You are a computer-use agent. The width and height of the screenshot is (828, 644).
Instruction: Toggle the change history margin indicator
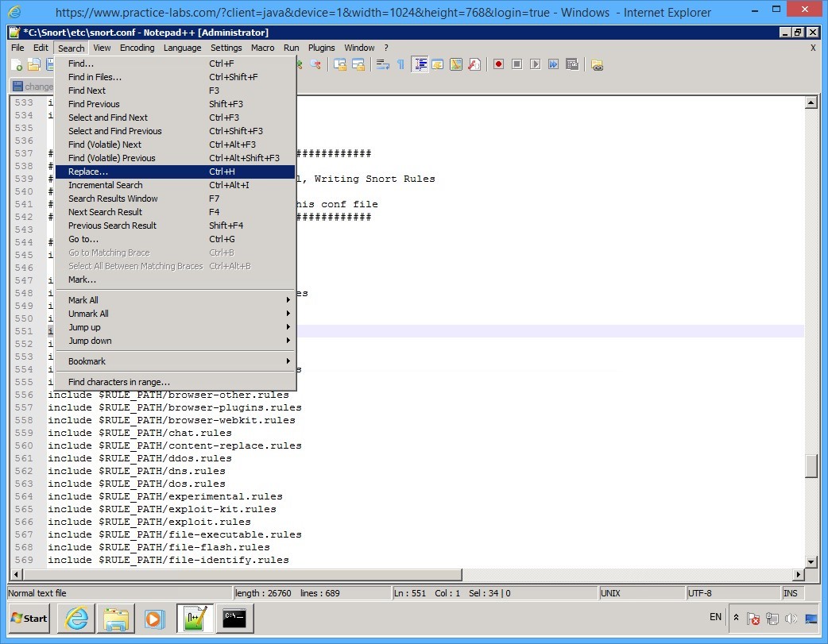pyautogui.click(x=33, y=86)
